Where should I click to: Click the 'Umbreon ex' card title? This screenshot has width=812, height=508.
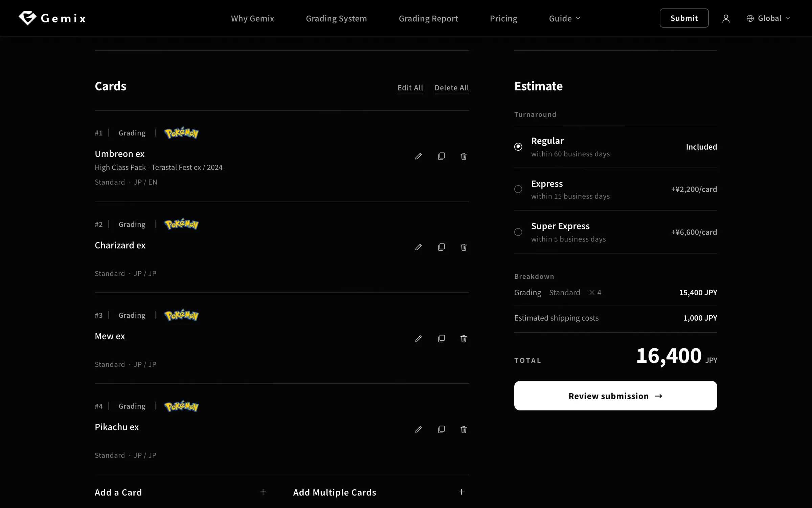pyautogui.click(x=119, y=154)
